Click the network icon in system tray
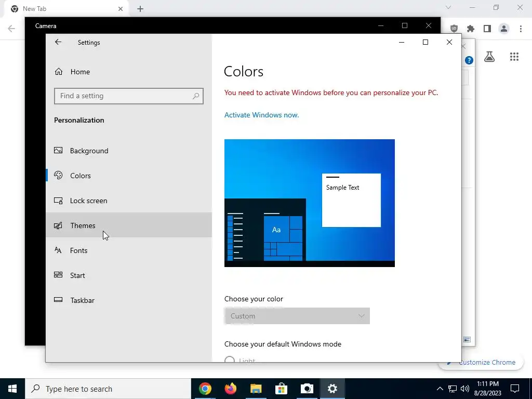This screenshot has width=532, height=399. tap(453, 389)
